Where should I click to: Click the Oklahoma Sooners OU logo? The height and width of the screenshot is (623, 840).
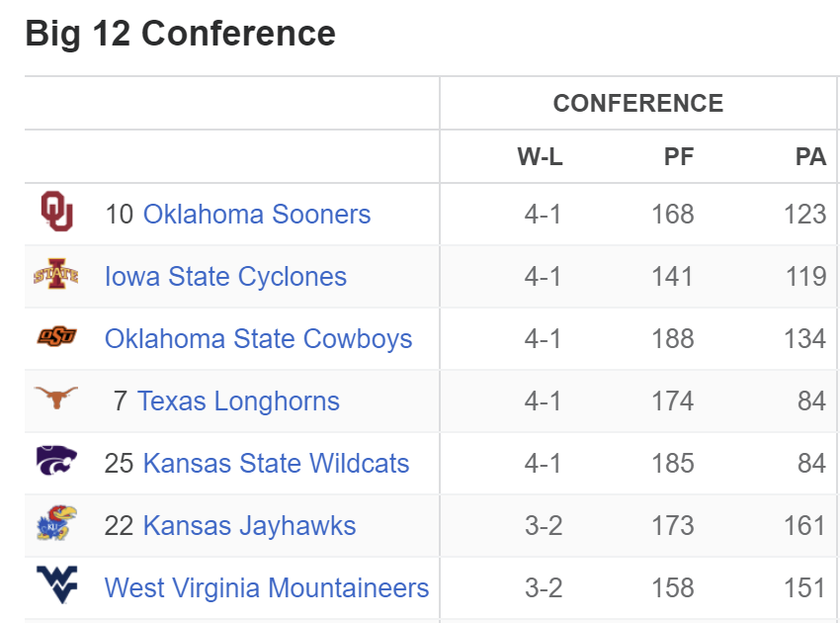coord(56,212)
